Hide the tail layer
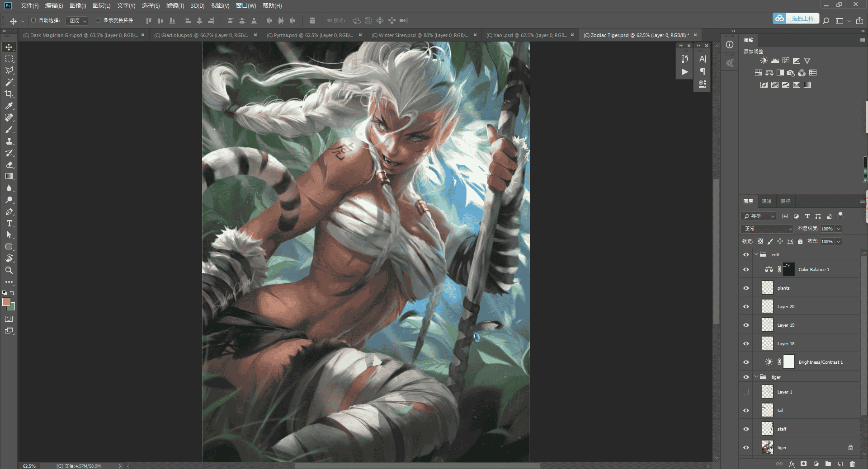 (746, 411)
